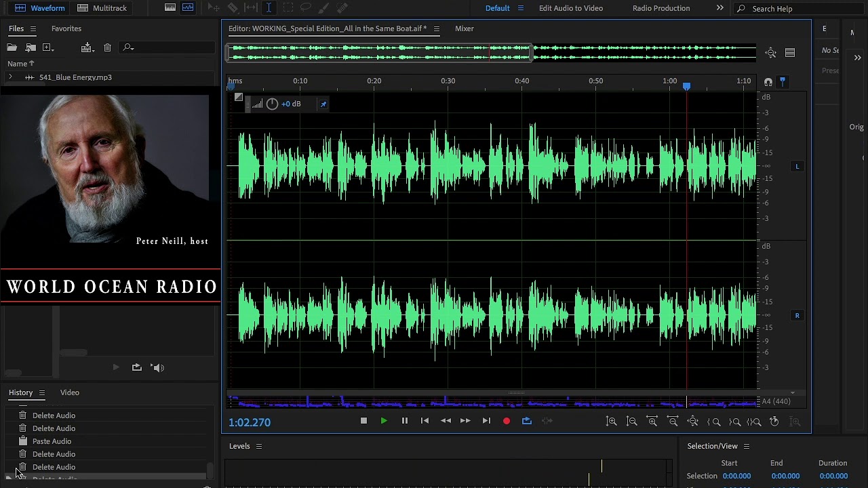
Task: Zoom in at out point
Action: point(734,422)
